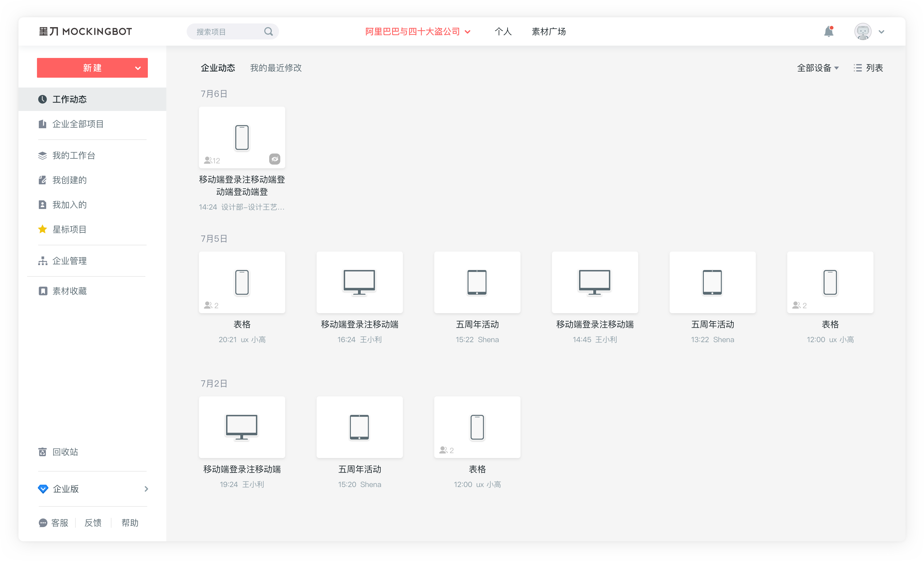Screen dimensions: 924x561
Task: Open the 13:22 五周年活动 tablet thumbnail
Action: [712, 282]
